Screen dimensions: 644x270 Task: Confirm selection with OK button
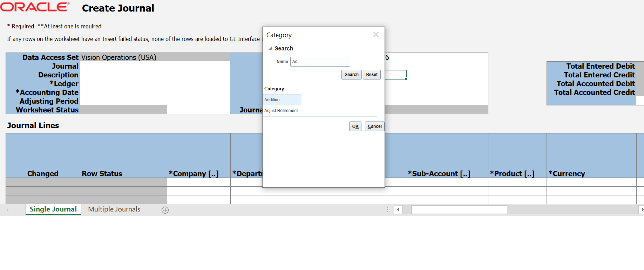click(x=355, y=126)
